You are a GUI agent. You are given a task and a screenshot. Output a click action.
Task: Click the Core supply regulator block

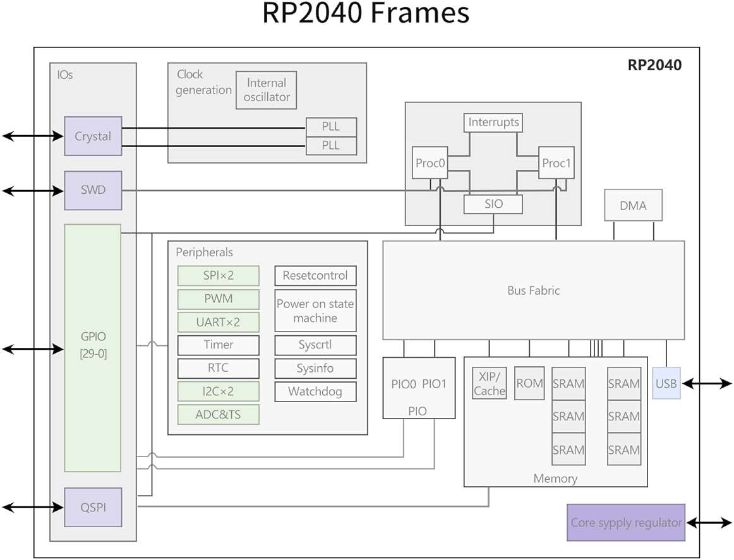tap(627, 523)
